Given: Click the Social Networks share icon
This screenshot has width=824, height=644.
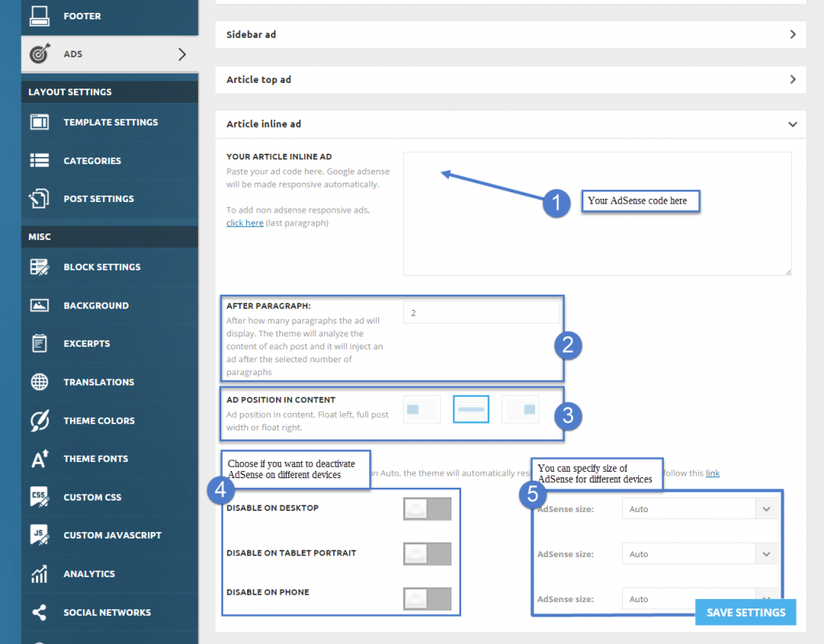Looking at the screenshot, I should pos(39,613).
